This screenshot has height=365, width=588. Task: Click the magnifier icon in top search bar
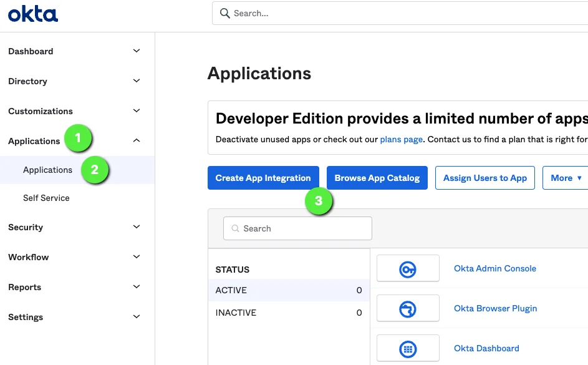pyautogui.click(x=224, y=13)
